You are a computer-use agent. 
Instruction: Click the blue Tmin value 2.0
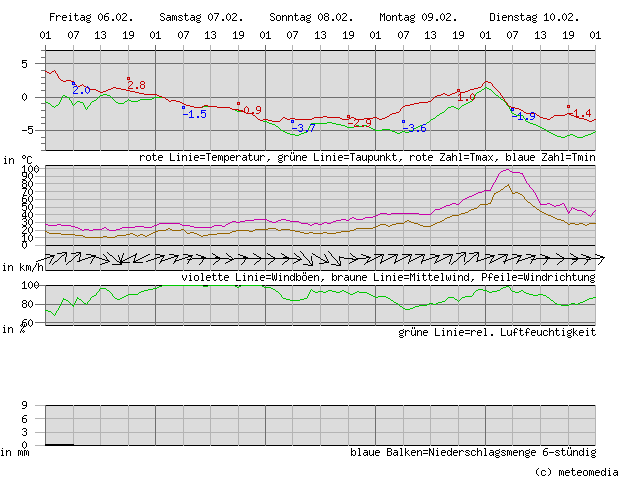(81, 90)
